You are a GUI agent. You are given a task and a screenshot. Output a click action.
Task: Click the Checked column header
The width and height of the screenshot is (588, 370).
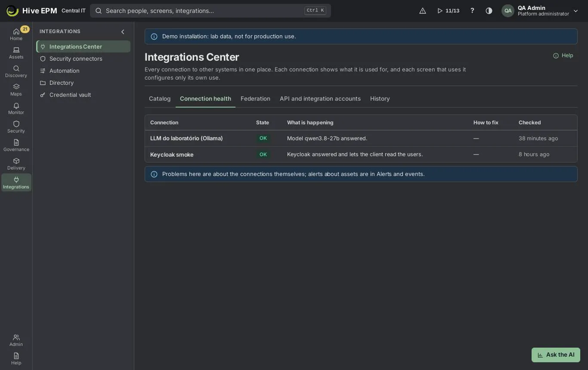tap(529, 123)
